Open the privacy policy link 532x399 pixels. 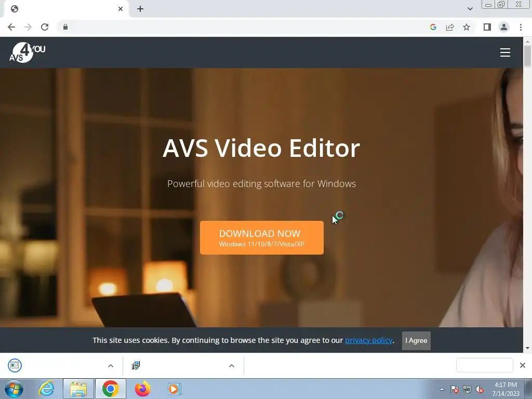click(369, 340)
